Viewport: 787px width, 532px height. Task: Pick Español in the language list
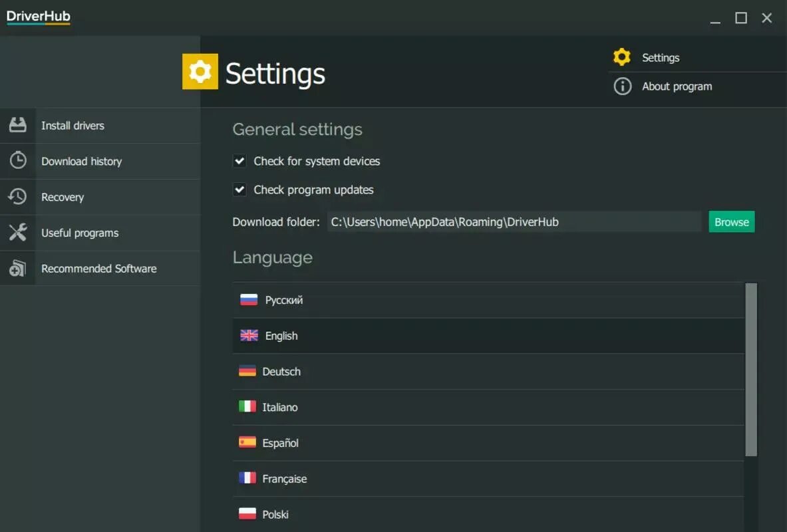point(280,444)
